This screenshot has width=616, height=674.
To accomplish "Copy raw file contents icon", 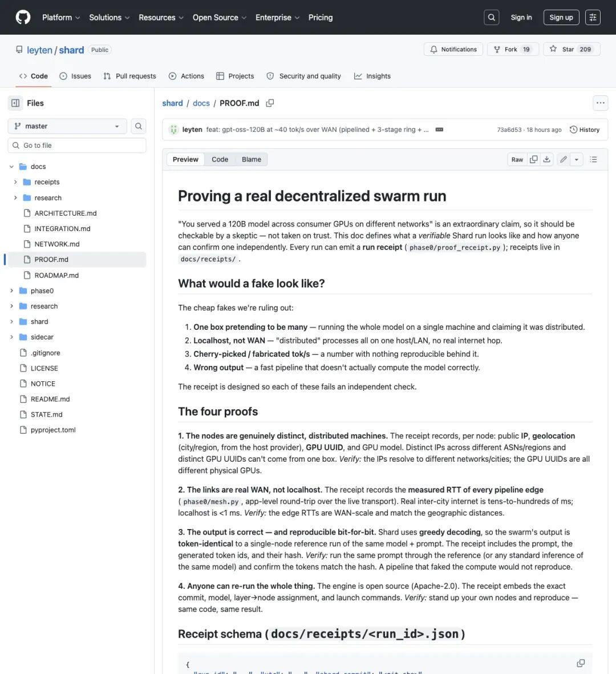I will pyautogui.click(x=533, y=159).
